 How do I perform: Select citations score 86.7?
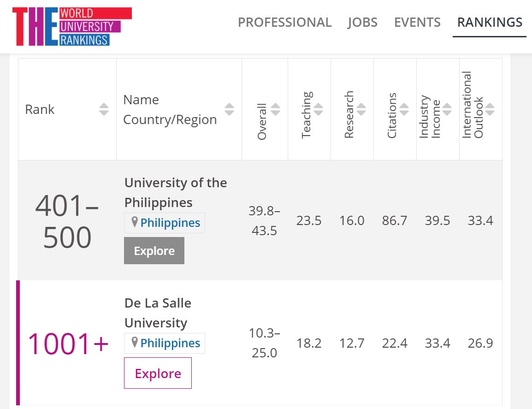tap(395, 220)
